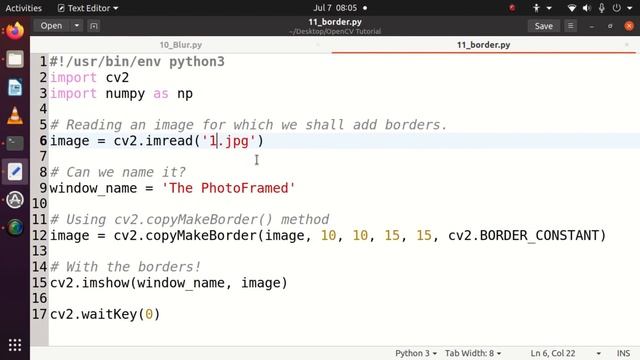Select the 11_border.py tab
640x360 pixels.
point(484,45)
